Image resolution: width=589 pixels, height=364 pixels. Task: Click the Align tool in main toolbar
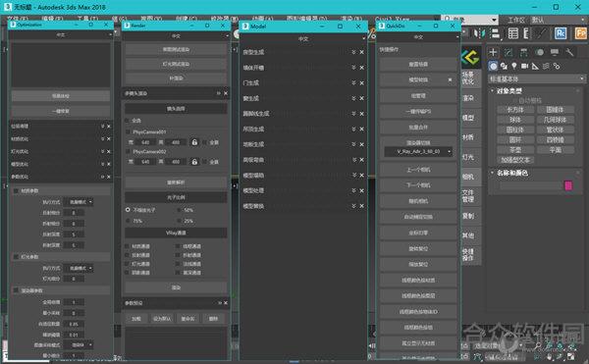click(496, 33)
